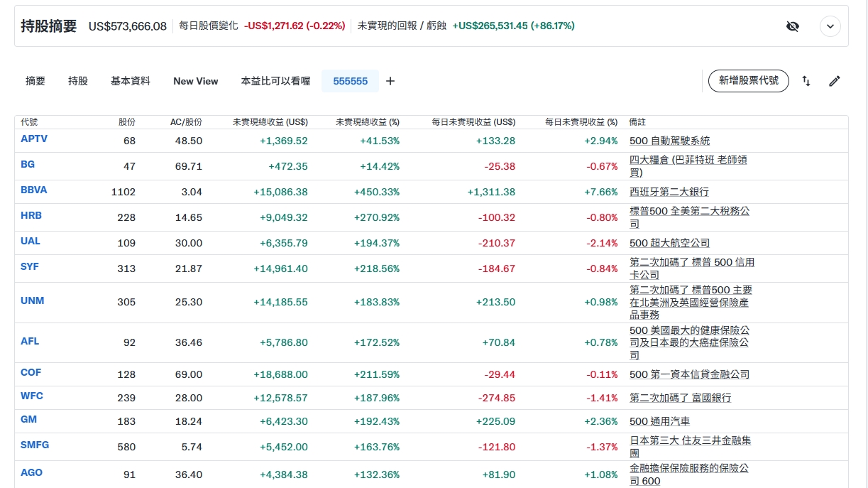The width and height of the screenshot is (868, 488).
Task: Edit the COF note 500 第一資本信貸金融公司
Action: [690, 374]
